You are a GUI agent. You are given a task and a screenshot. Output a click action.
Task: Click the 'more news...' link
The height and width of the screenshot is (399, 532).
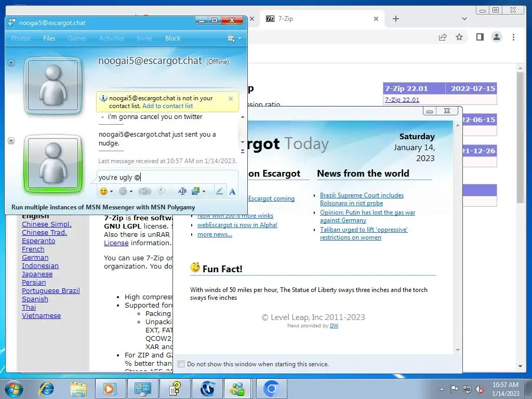click(215, 234)
